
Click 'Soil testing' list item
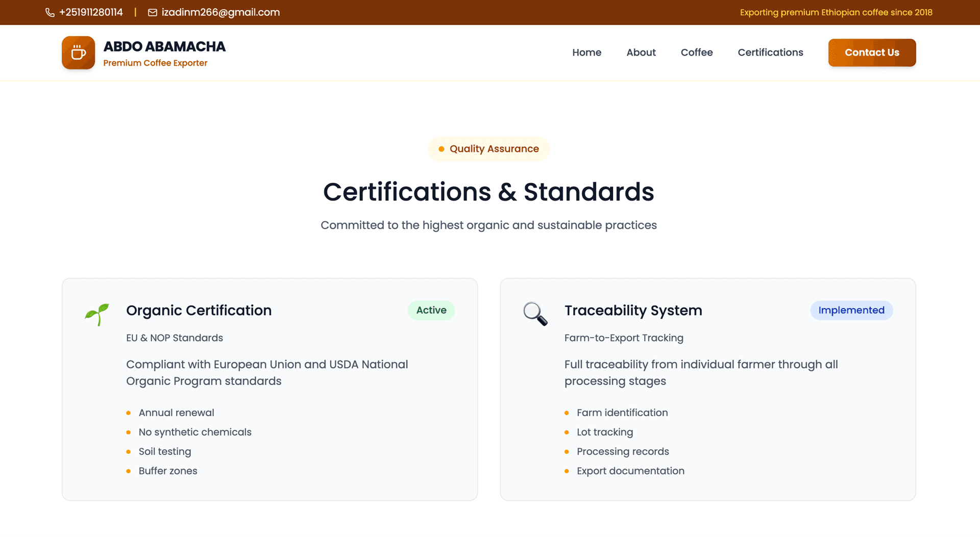pyautogui.click(x=165, y=451)
